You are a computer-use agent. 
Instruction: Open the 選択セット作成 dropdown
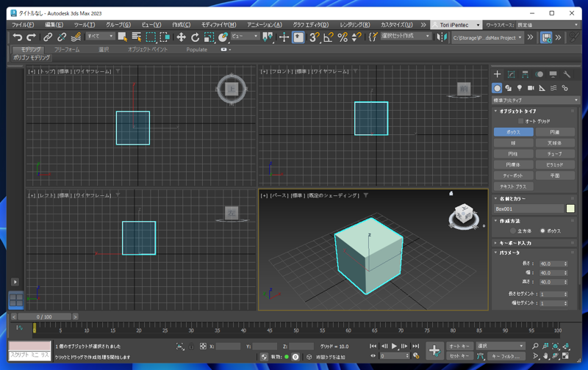click(x=406, y=36)
